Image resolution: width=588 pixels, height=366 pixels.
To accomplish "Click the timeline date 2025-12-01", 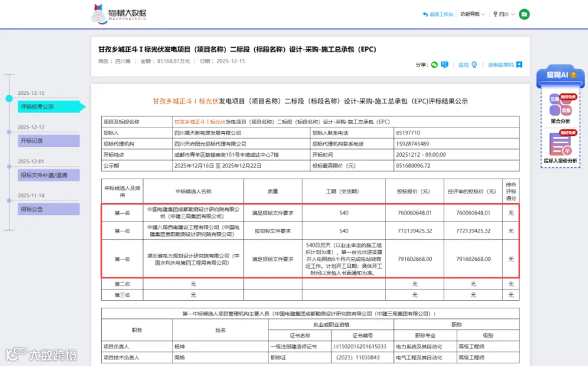I will [x=31, y=161].
